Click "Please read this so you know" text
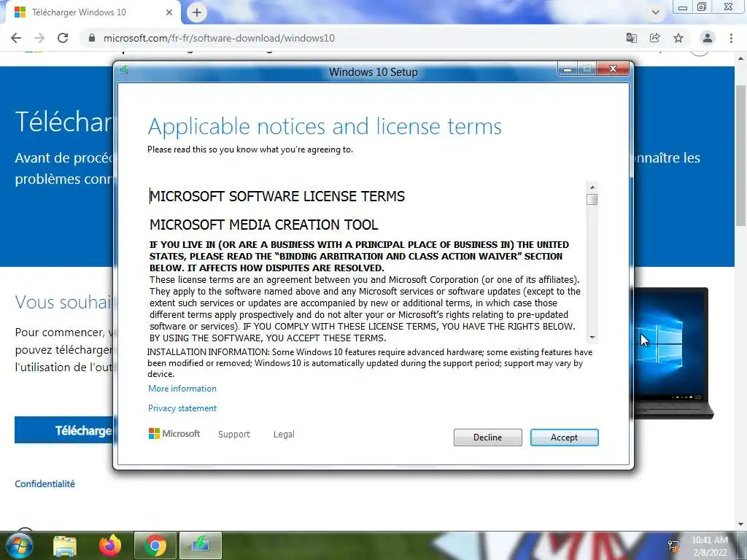The width and height of the screenshot is (747, 560). [250, 149]
